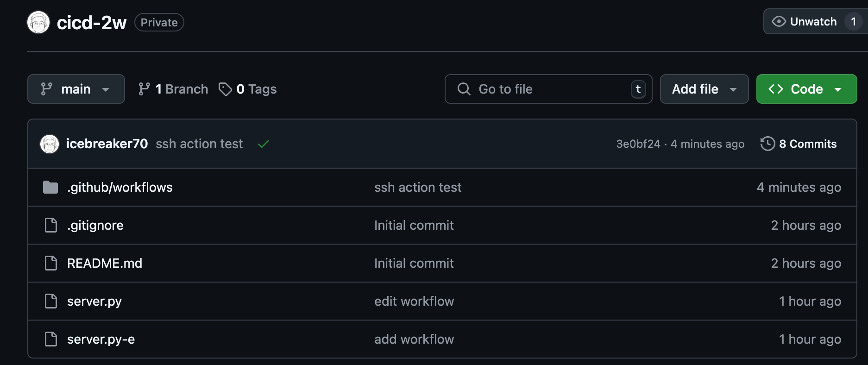Open the commit history clock icon
Image resolution: width=868 pixels, height=365 pixels.
767,144
